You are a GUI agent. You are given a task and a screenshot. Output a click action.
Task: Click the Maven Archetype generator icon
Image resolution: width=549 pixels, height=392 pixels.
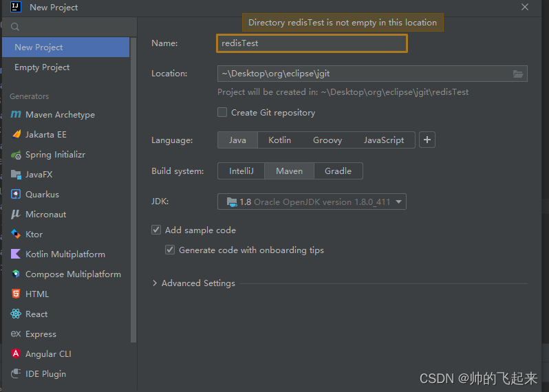[16, 114]
